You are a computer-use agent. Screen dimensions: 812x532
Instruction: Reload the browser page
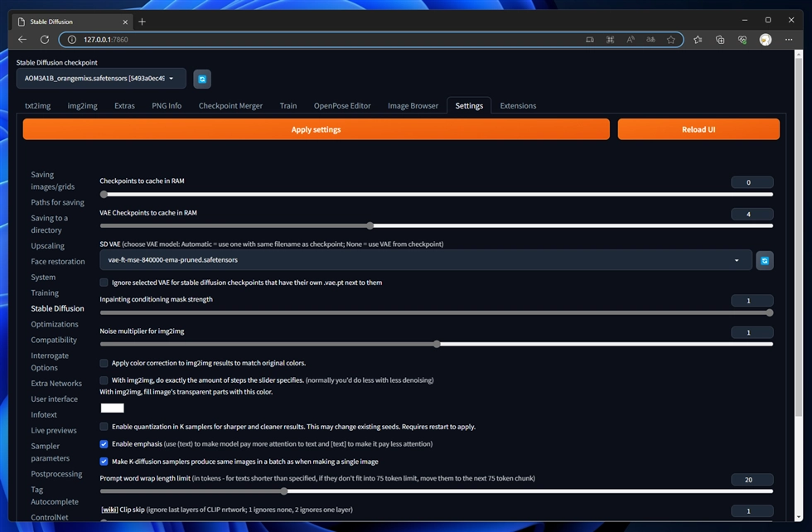point(45,40)
